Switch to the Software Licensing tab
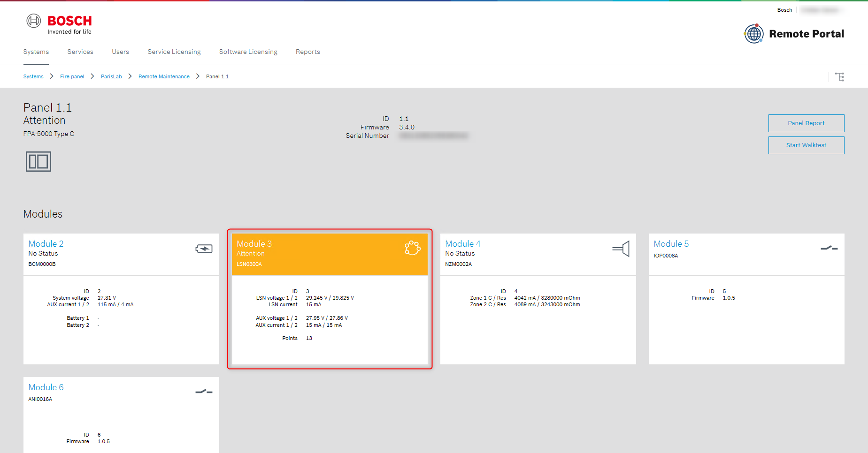The height and width of the screenshot is (453, 868). point(248,52)
